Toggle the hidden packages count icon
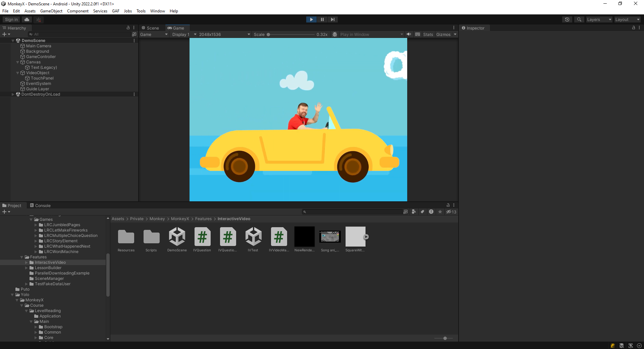Image resolution: width=644 pixels, height=349 pixels. [x=451, y=212]
